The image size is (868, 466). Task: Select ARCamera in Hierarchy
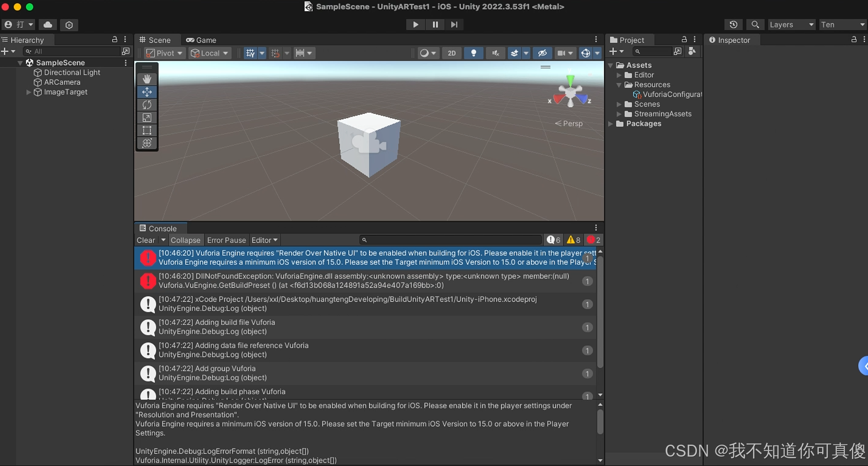(62, 82)
